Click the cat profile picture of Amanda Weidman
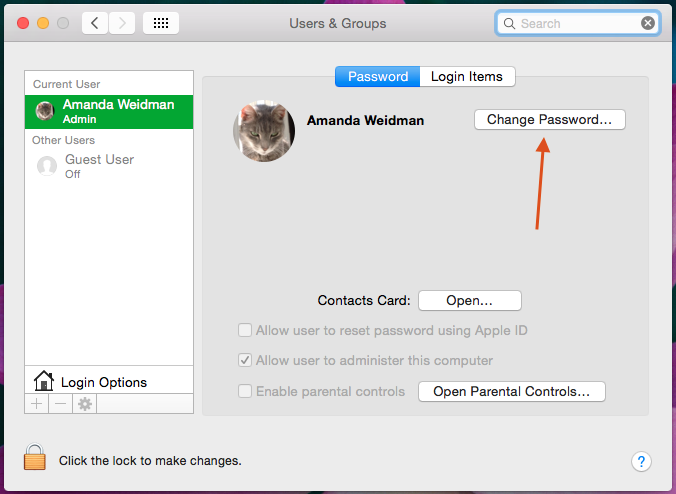 264,131
